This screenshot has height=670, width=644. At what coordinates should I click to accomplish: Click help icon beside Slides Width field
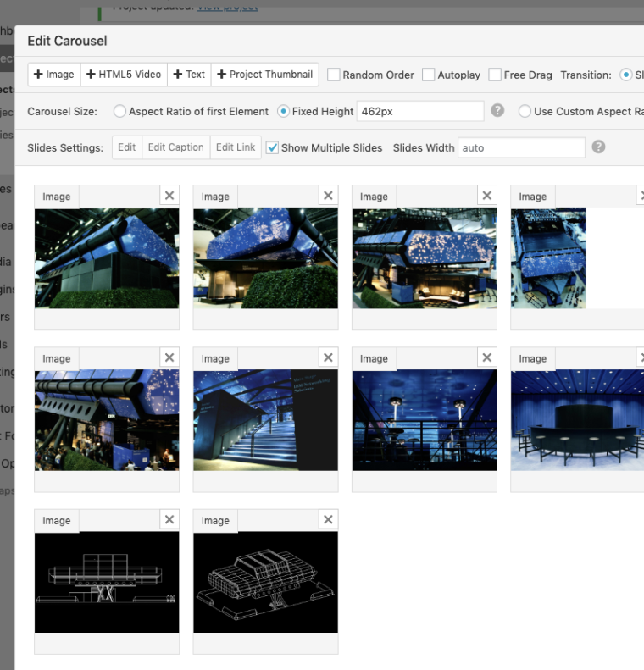tap(598, 147)
